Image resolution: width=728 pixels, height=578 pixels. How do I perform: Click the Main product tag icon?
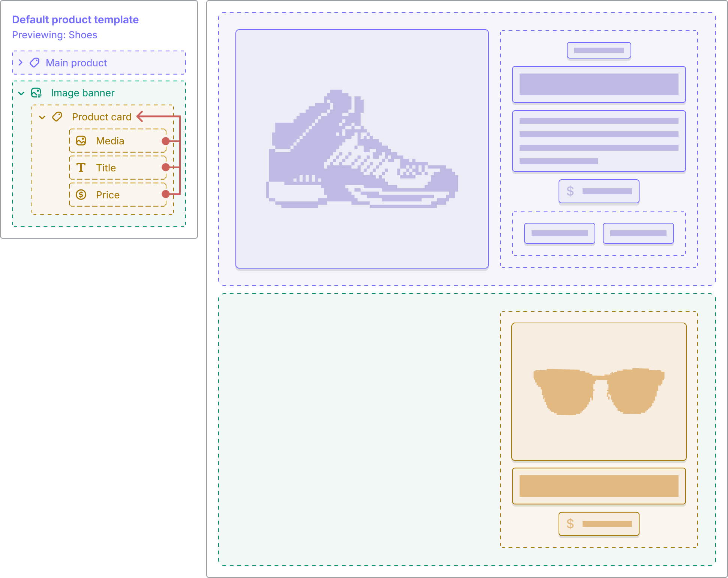click(x=35, y=63)
